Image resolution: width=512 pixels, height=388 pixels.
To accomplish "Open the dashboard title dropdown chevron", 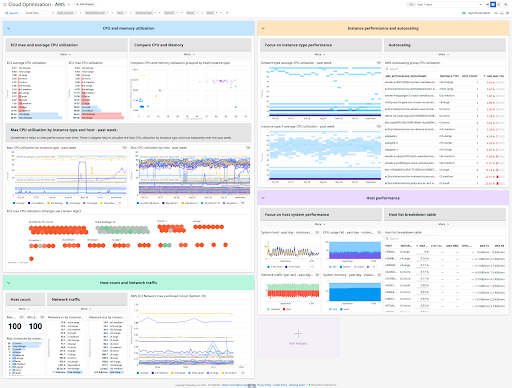I will (69, 4).
